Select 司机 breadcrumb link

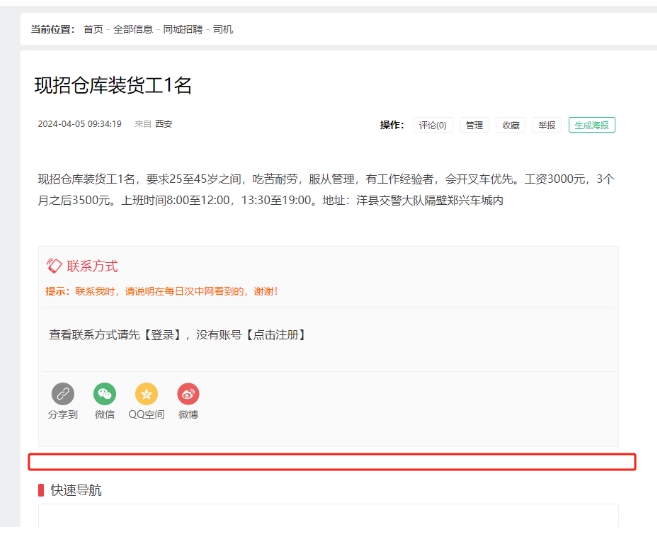pyautogui.click(x=224, y=30)
